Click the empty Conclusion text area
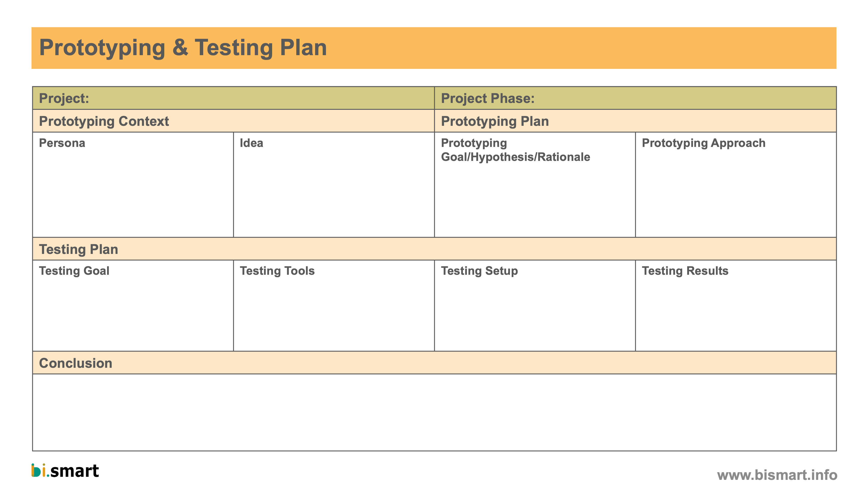The image size is (868, 488). click(x=434, y=412)
